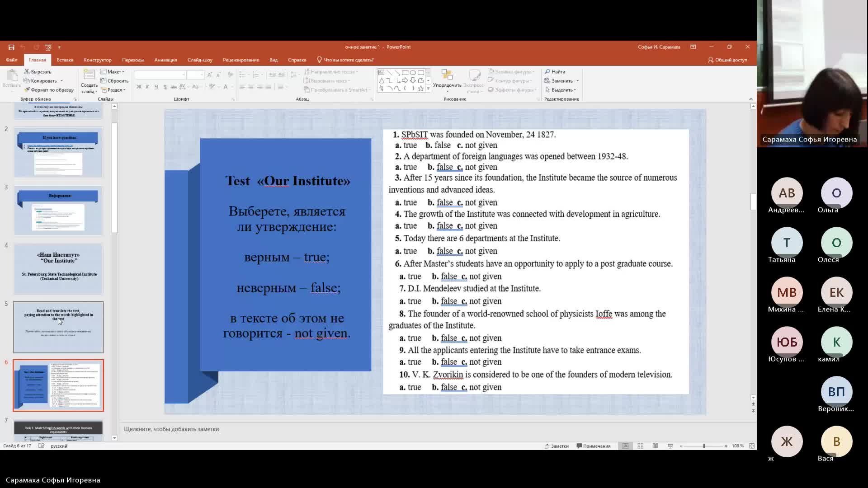868x488 pixels.
Task: Switch to the Слайд-шоу tab
Action: (200, 60)
